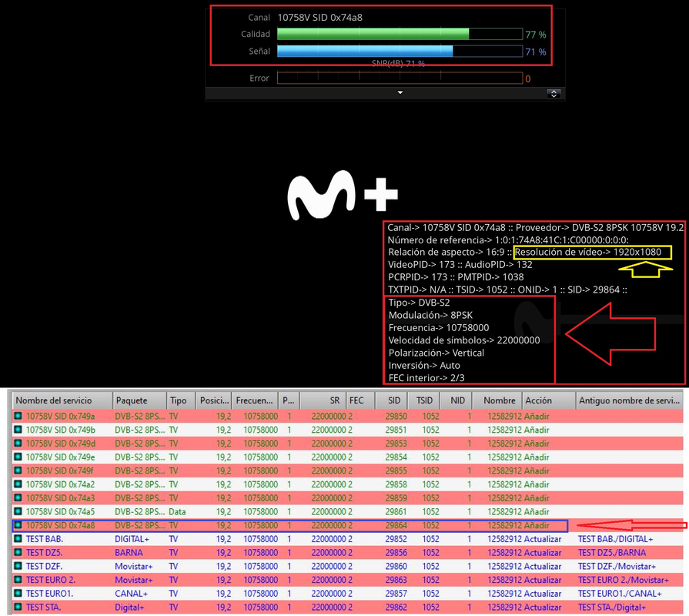Click SID value 29850
This screenshot has width=689, height=616.
point(396,416)
